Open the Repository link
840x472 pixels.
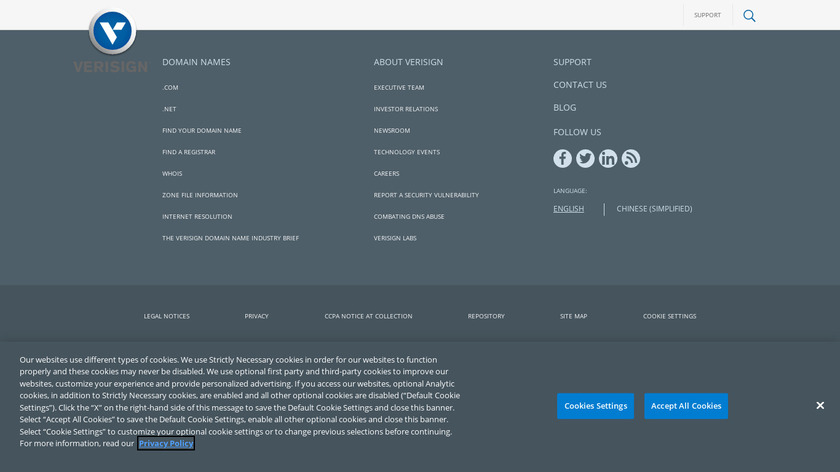pos(486,316)
